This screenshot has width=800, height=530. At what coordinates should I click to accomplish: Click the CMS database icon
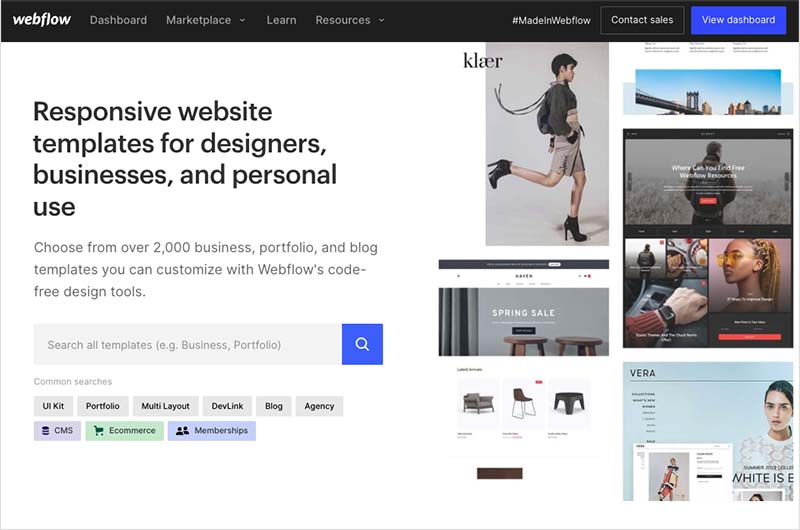click(x=46, y=431)
